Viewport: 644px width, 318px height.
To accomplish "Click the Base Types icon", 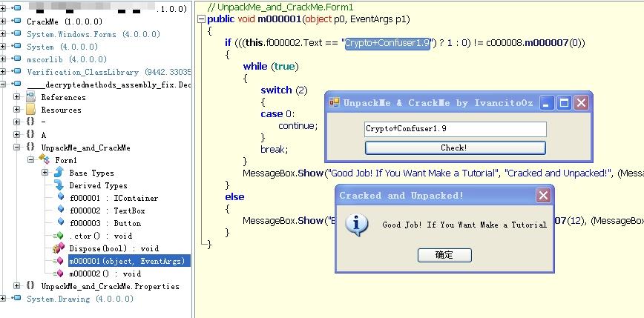I will [59, 173].
